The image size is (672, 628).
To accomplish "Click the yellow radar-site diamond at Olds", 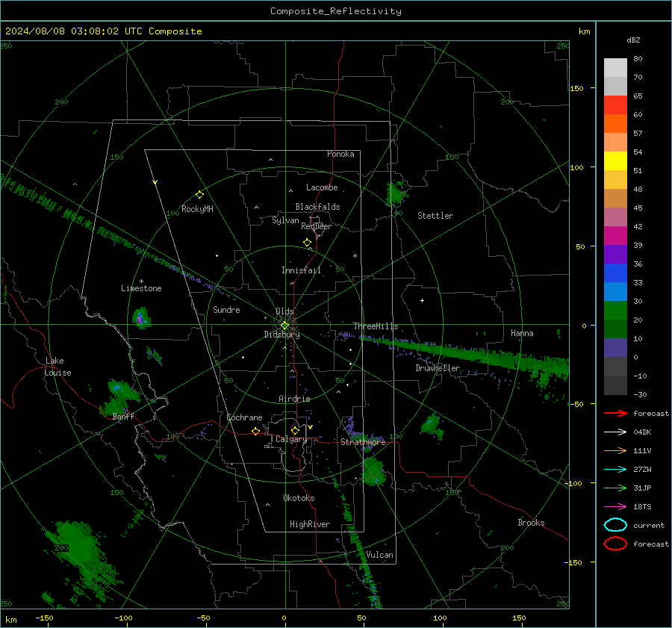I will coord(284,326).
